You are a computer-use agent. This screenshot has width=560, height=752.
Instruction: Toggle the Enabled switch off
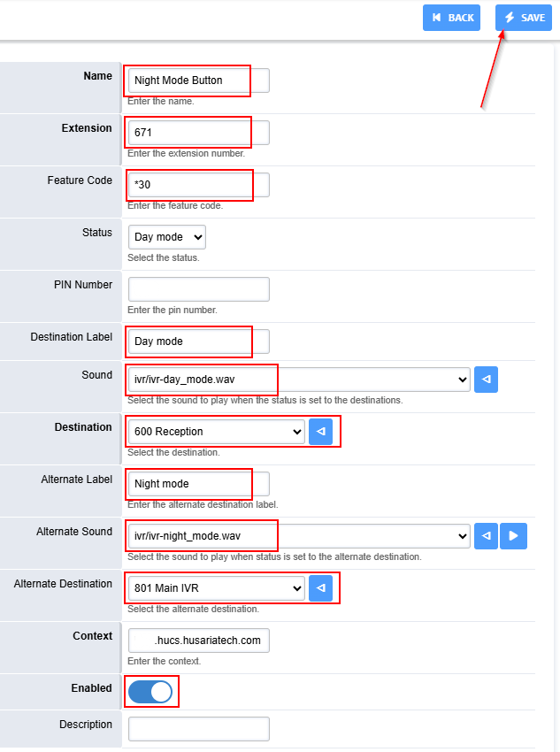pyautogui.click(x=150, y=692)
